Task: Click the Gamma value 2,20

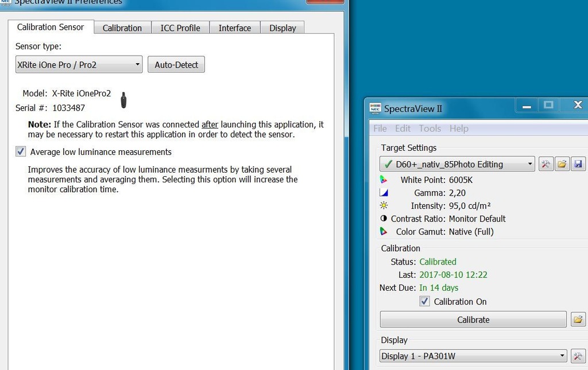Action: (x=457, y=193)
